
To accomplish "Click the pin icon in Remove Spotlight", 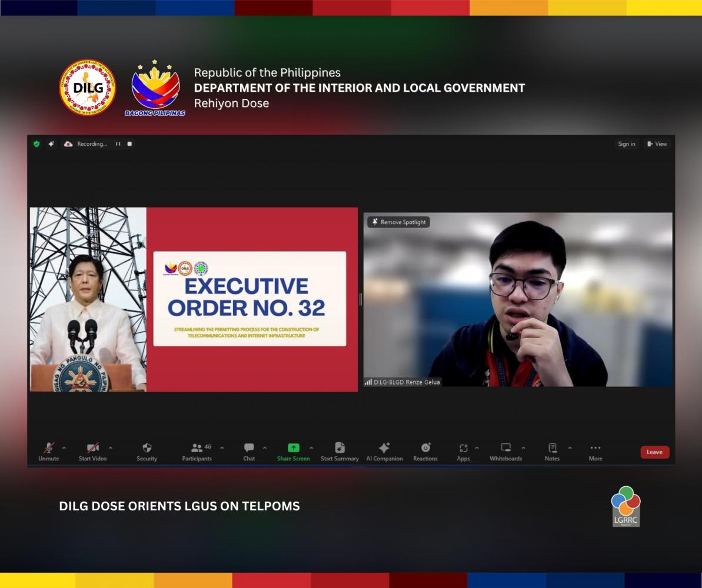I will [x=375, y=222].
